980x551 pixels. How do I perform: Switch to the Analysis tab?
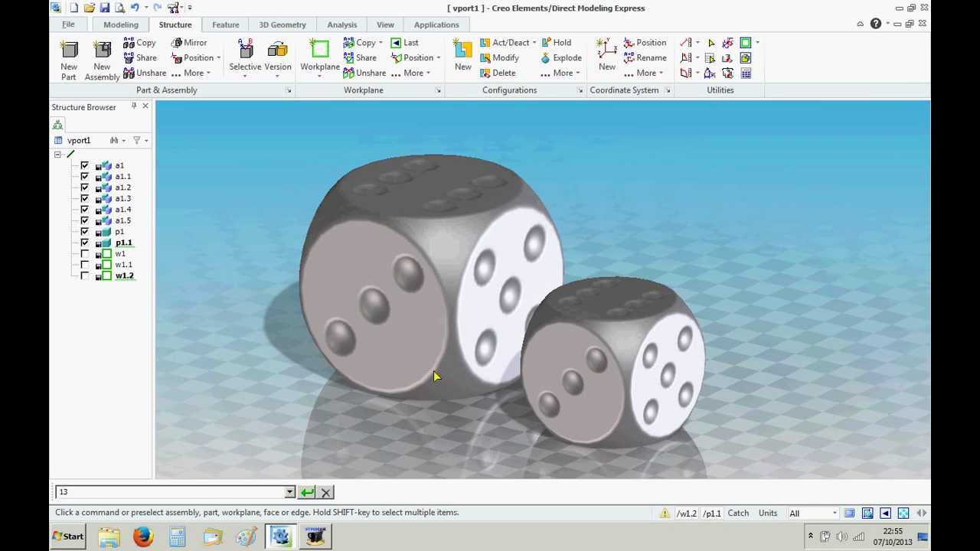pos(342,24)
